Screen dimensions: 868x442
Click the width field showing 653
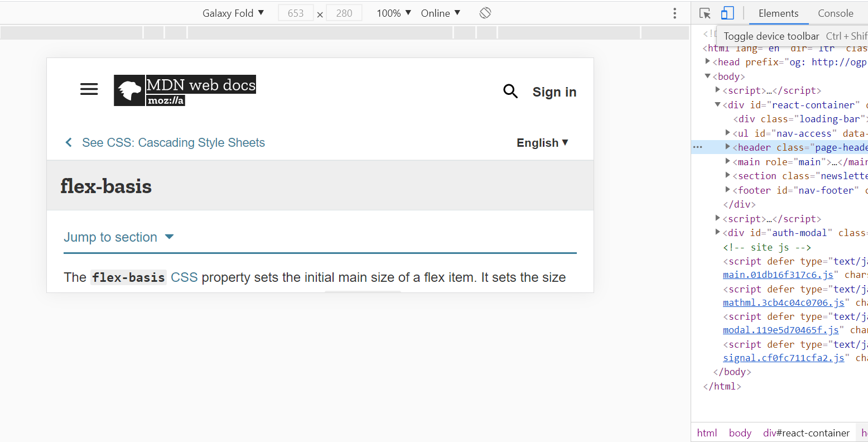point(296,13)
